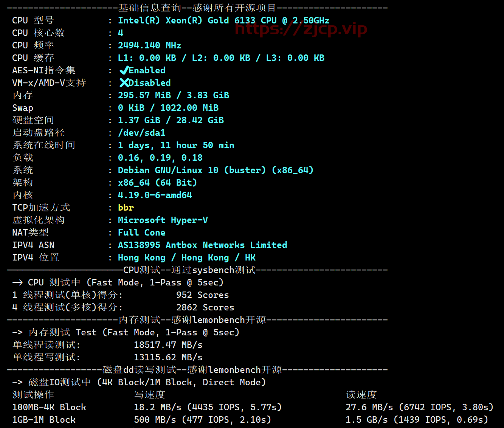
Task: Select the CPU 型号 label
Action: click(x=33, y=20)
